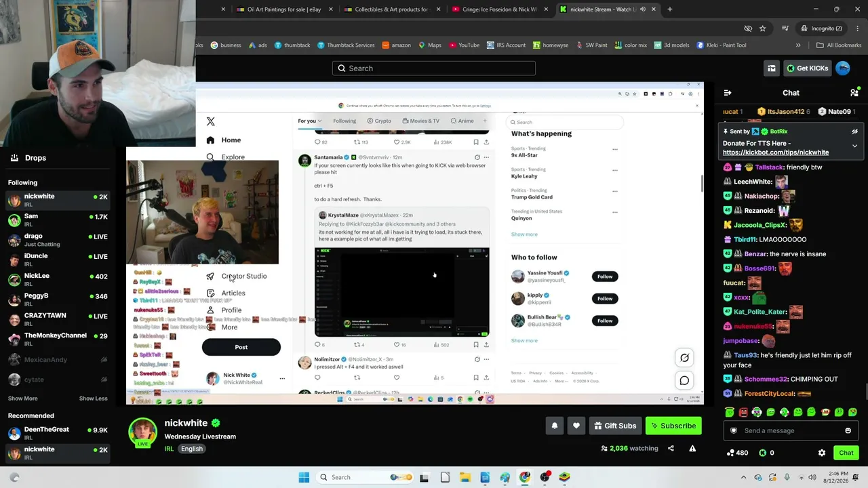
Task: Open the floating chat bubble icon over video
Action: pos(684,380)
